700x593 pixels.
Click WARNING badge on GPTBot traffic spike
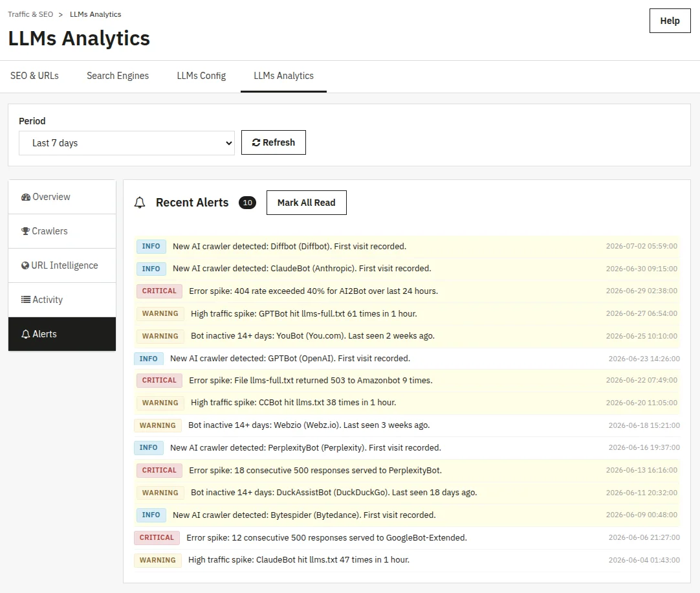point(160,313)
